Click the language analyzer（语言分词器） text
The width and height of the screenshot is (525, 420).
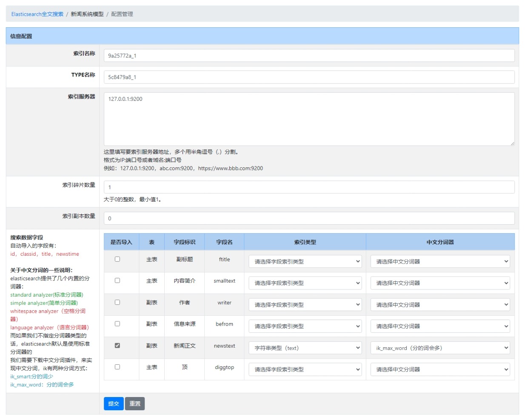click(x=50, y=328)
